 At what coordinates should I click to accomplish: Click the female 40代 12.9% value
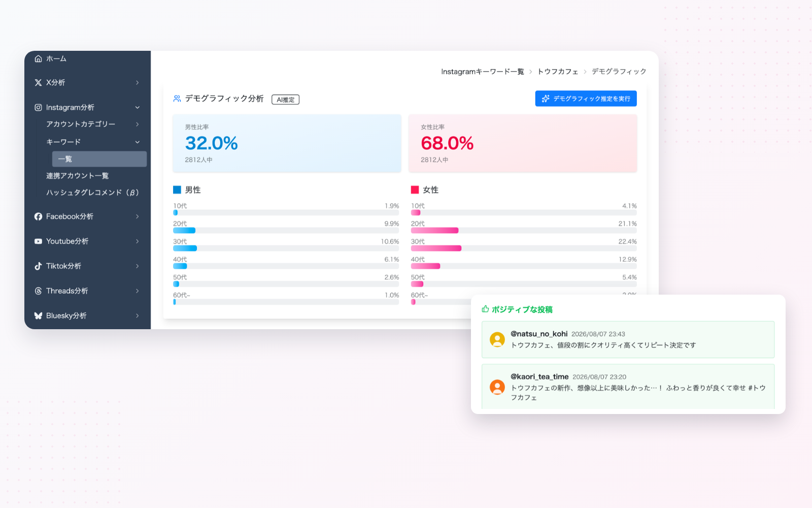[x=628, y=260]
